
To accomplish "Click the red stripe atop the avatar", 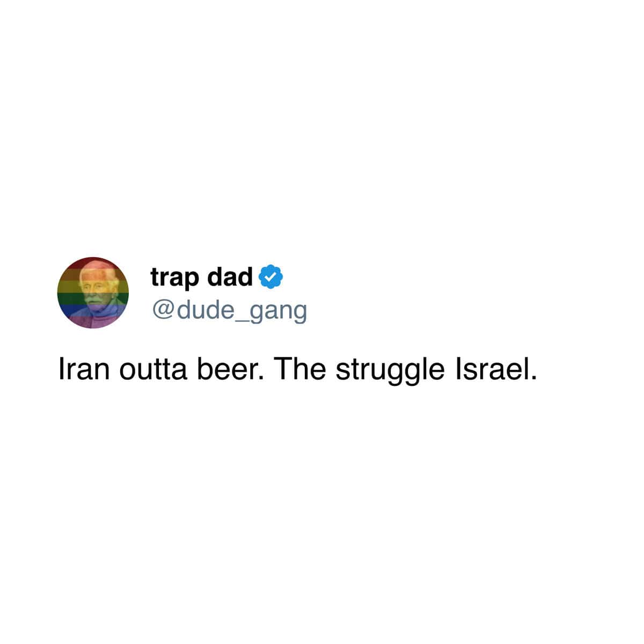I will click(93, 263).
